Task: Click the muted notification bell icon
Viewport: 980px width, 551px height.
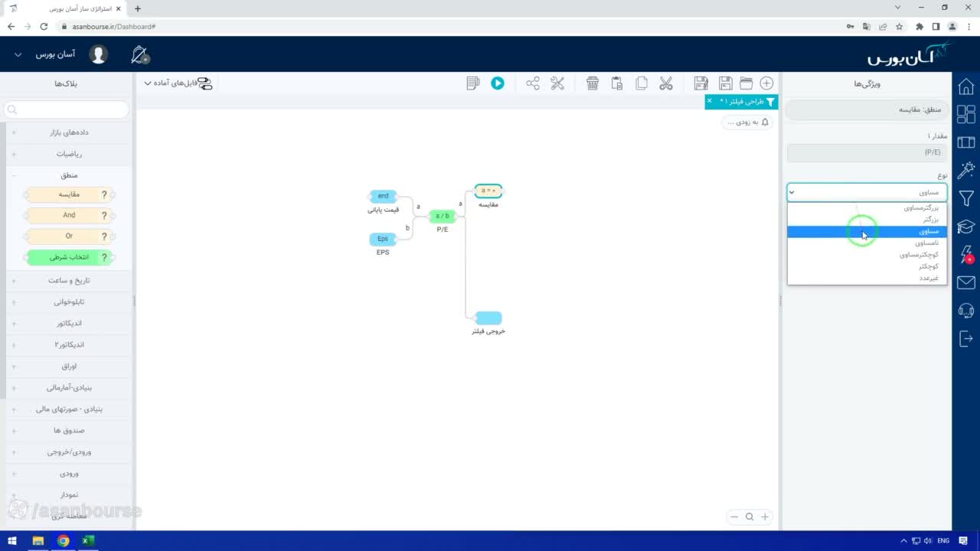Action: click(x=139, y=54)
